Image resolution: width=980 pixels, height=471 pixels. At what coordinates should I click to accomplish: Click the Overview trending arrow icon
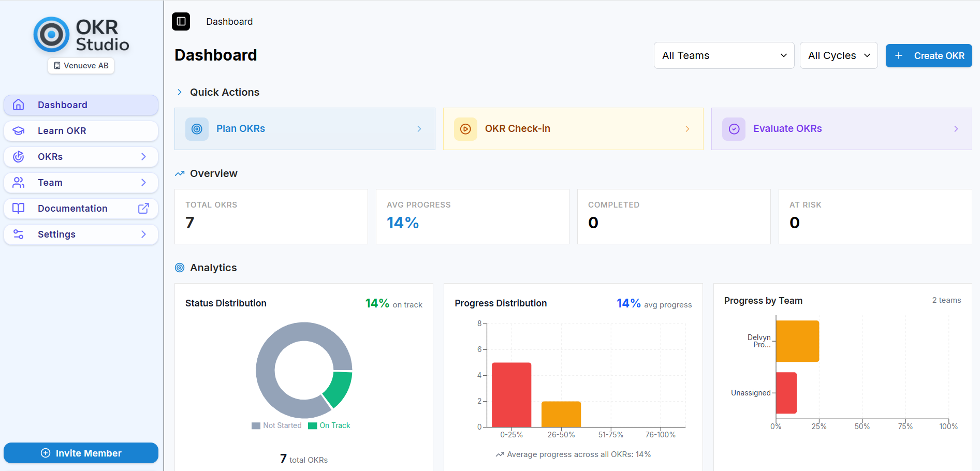(180, 173)
